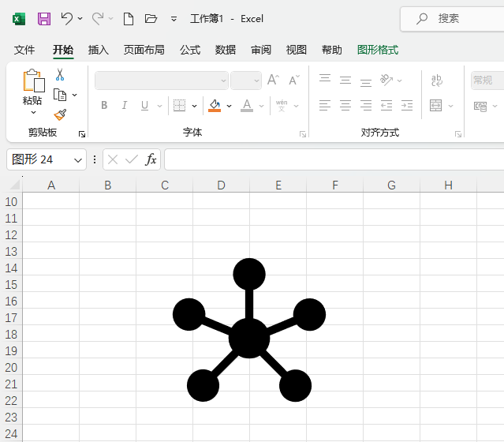Click the wén phonetic guide icon

tap(282, 106)
